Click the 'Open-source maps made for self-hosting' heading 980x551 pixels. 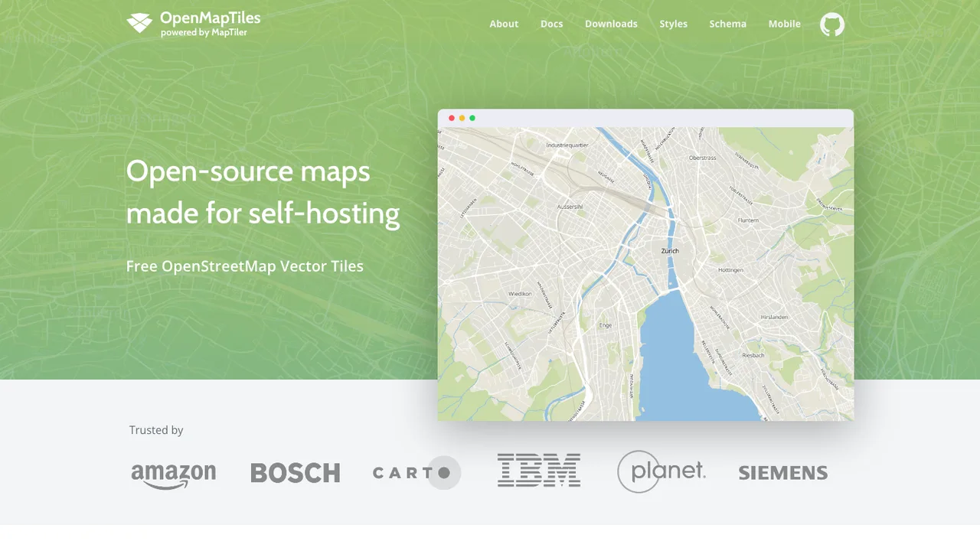(x=263, y=192)
